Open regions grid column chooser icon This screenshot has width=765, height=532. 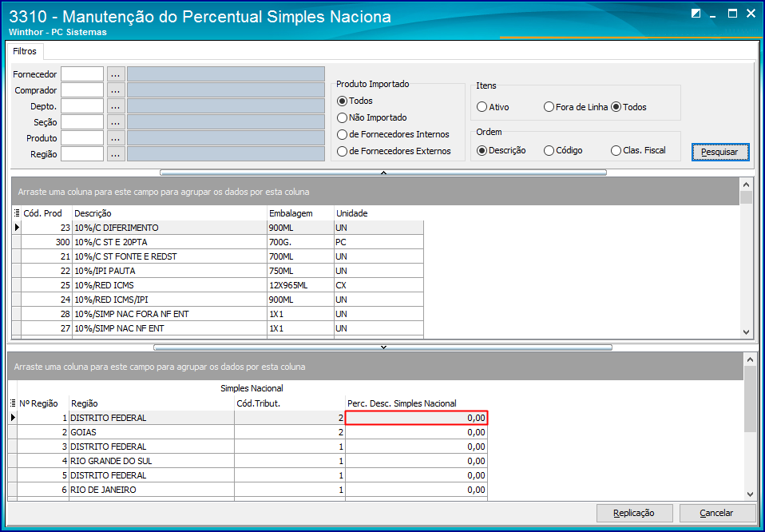[x=13, y=403]
